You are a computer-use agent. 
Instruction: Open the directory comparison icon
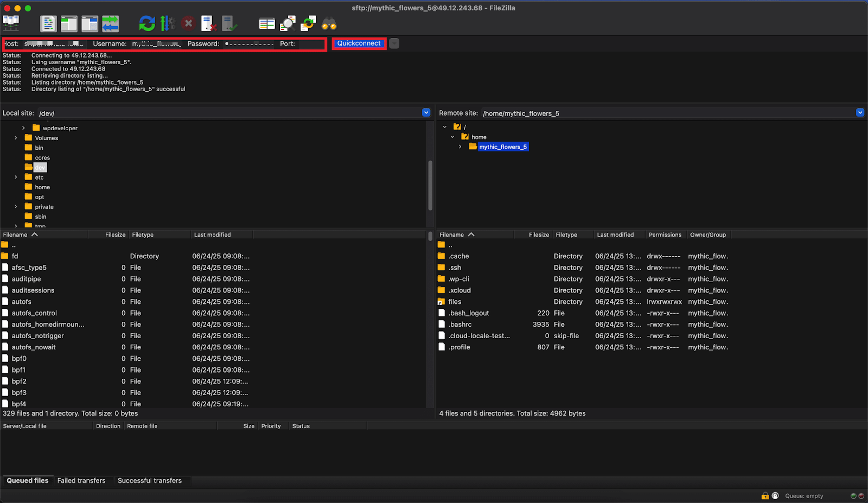267,23
